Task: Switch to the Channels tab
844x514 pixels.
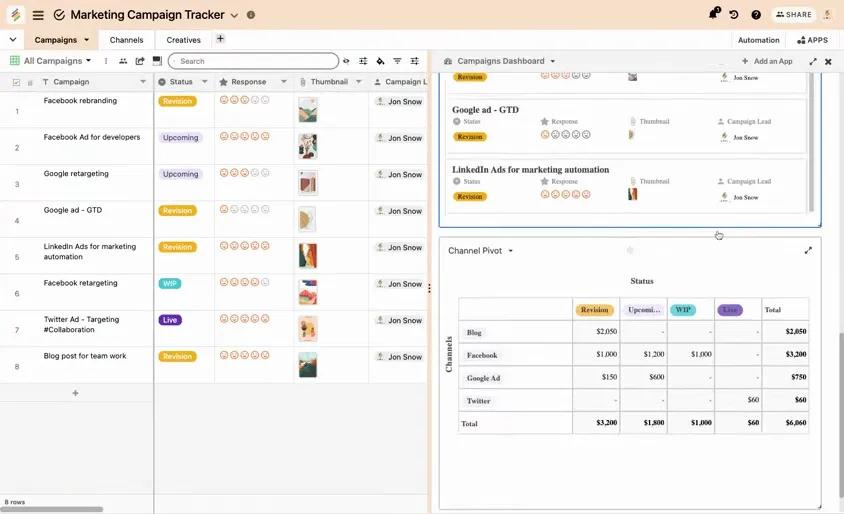Action: click(x=126, y=40)
